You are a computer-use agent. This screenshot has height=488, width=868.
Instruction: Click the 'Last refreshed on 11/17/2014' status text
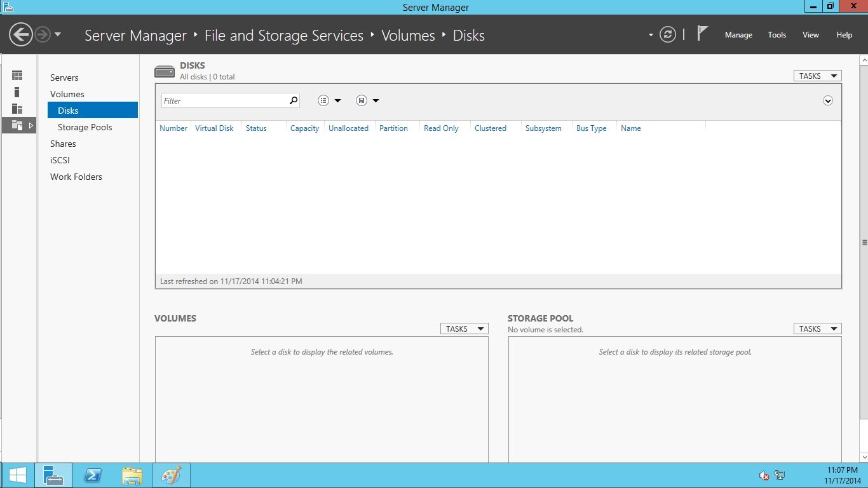231,281
